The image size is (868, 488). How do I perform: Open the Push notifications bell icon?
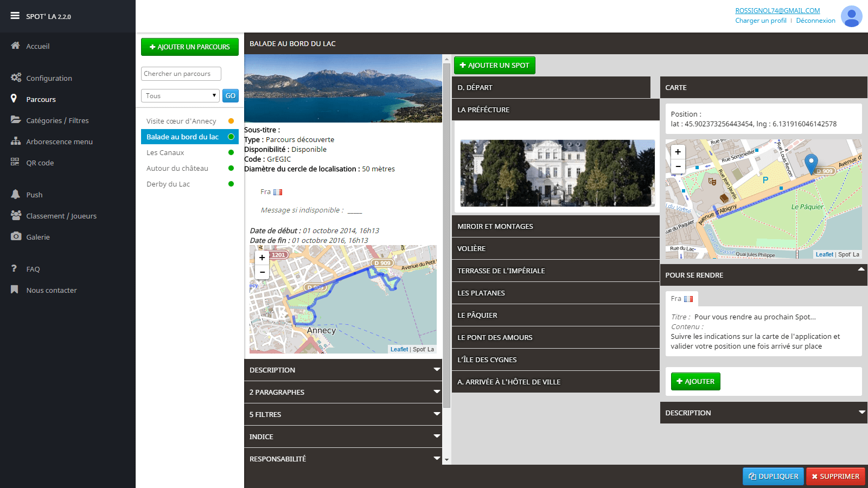click(x=15, y=194)
